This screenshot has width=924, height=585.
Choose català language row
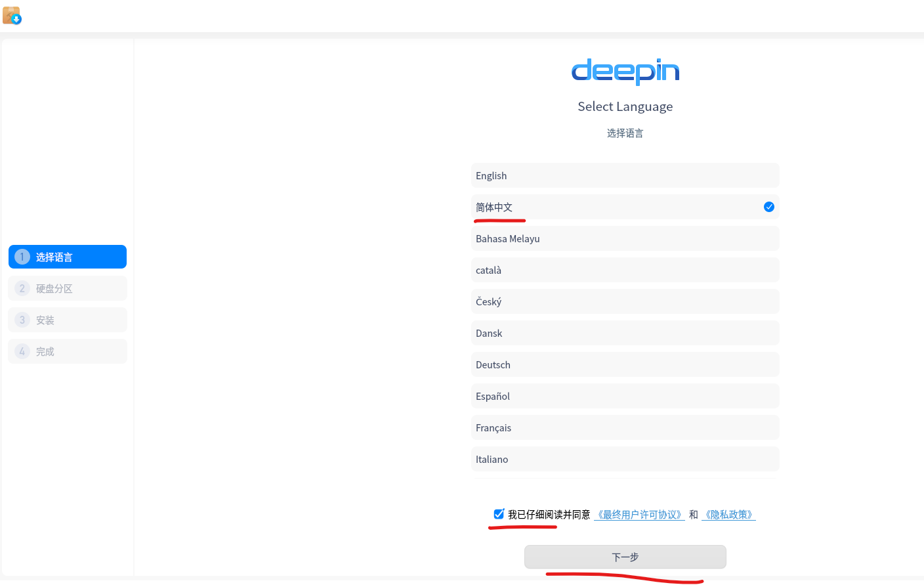(625, 270)
